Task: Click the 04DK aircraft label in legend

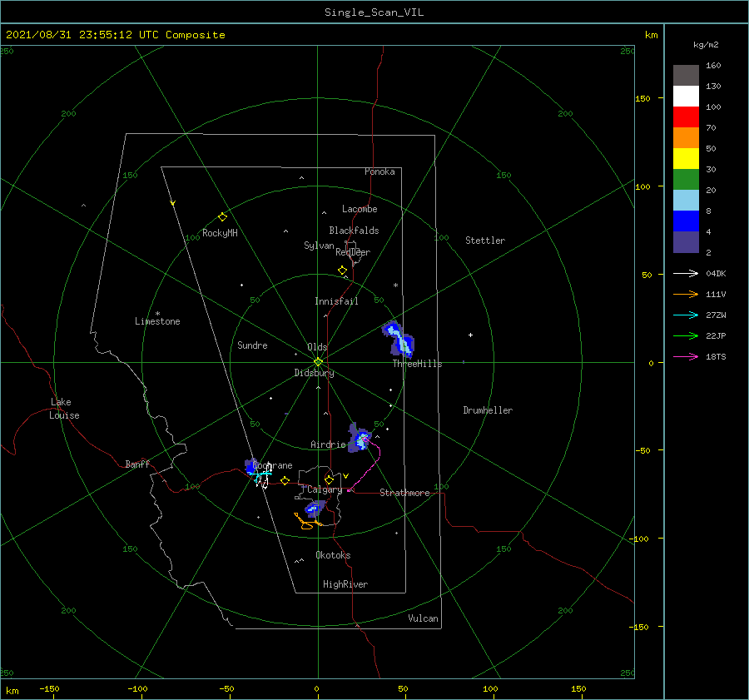Action: [x=716, y=273]
